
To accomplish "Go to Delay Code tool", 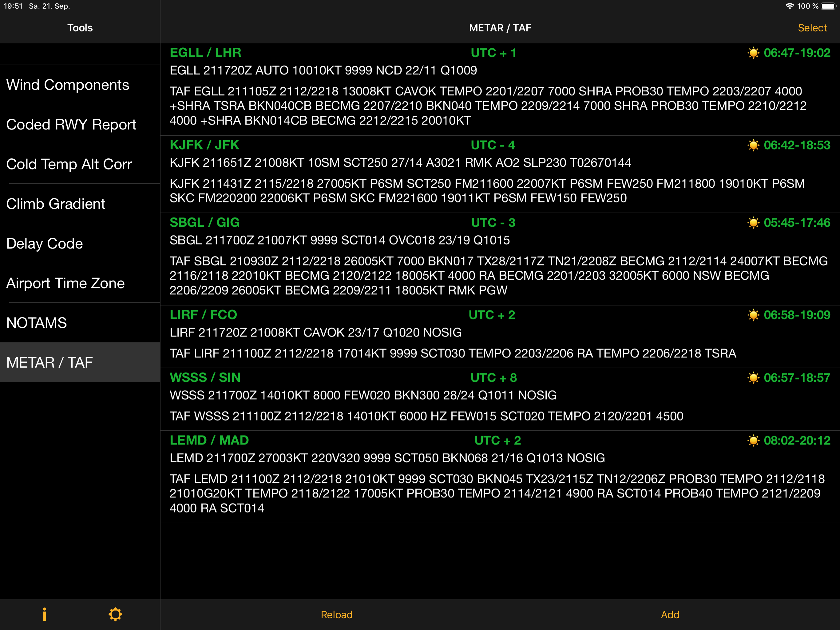I will (80, 244).
